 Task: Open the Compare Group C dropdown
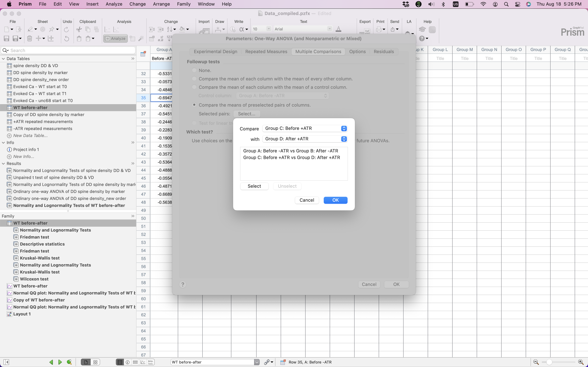305,128
